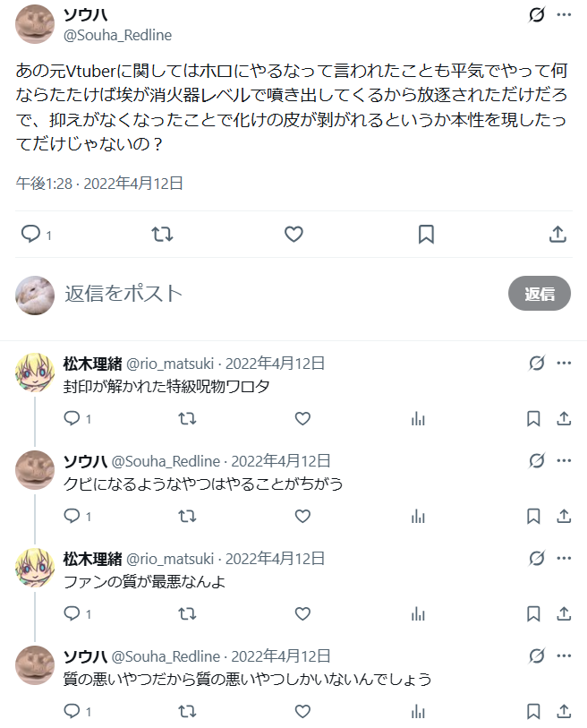This screenshot has width=587, height=728.
Task: Bookmark the クビになるようなやつ reply
Action: point(533,517)
